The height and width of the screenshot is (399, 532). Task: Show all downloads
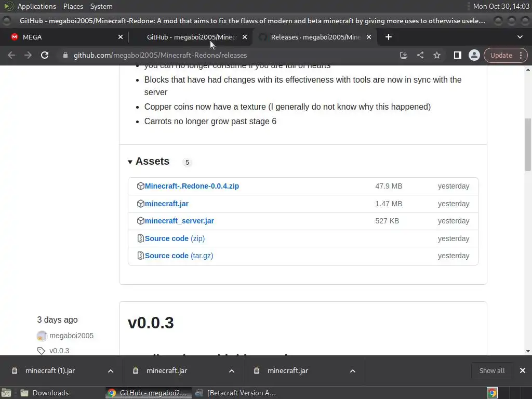point(492,371)
